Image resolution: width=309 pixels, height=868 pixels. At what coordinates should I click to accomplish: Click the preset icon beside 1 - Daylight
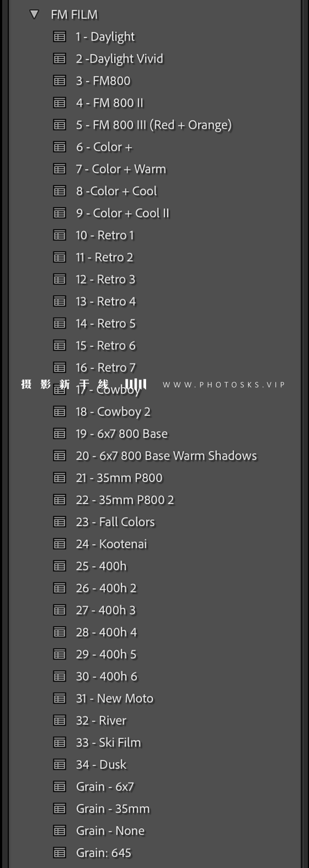[x=60, y=37]
